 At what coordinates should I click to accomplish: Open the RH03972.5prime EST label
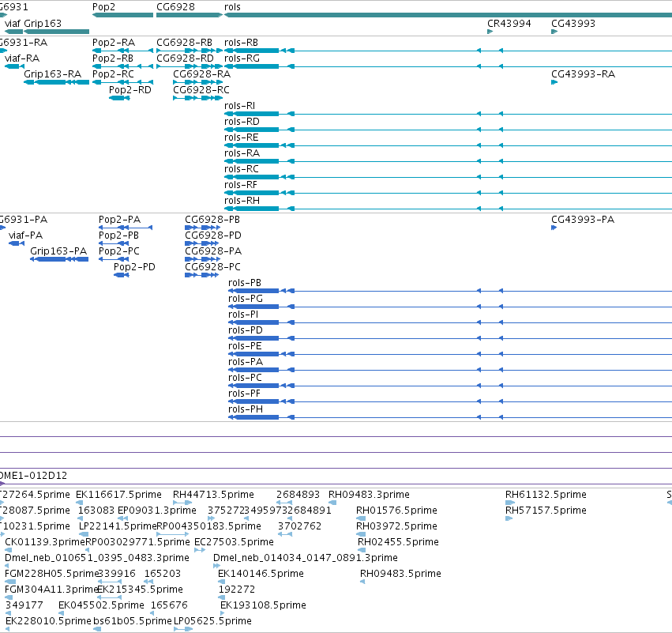(397, 526)
